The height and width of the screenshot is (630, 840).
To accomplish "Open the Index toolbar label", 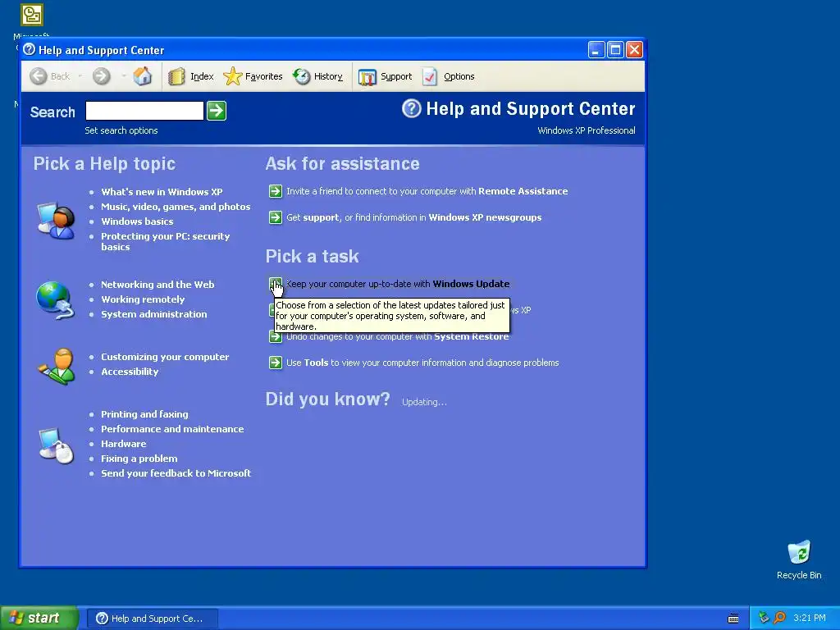I will pos(202,76).
